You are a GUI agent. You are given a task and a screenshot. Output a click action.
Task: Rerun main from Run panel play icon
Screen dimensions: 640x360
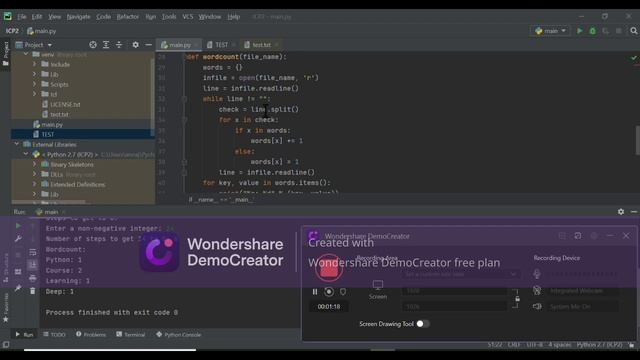[18, 226]
